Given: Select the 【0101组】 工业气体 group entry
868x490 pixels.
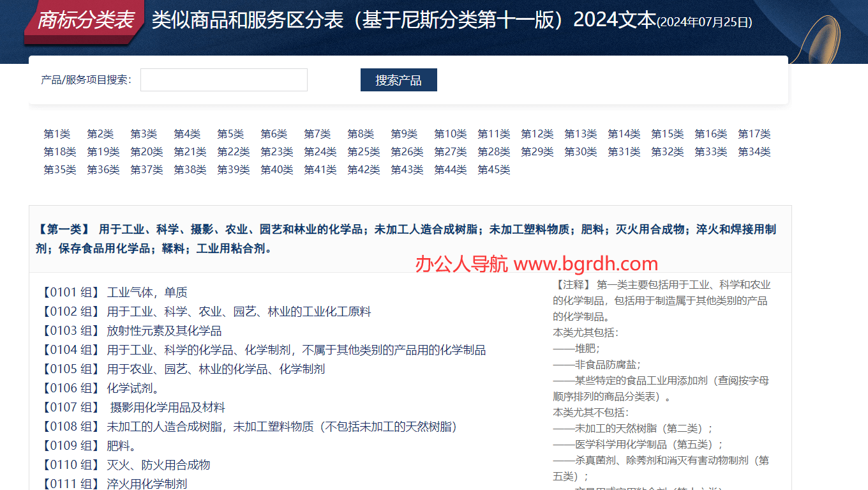Looking at the screenshot, I should 115,292.
